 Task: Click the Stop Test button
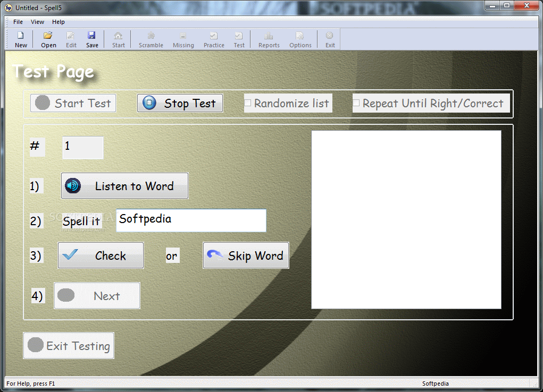[x=180, y=103]
